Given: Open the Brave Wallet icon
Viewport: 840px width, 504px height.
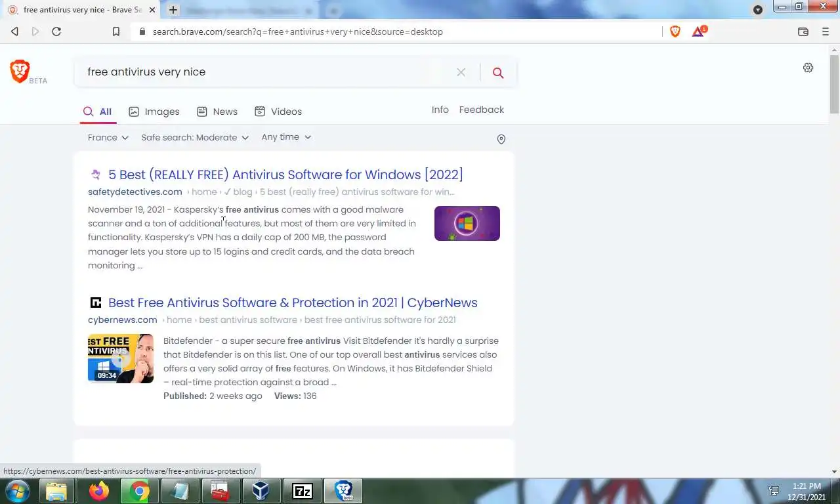Looking at the screenshot, I should [803, 31].
